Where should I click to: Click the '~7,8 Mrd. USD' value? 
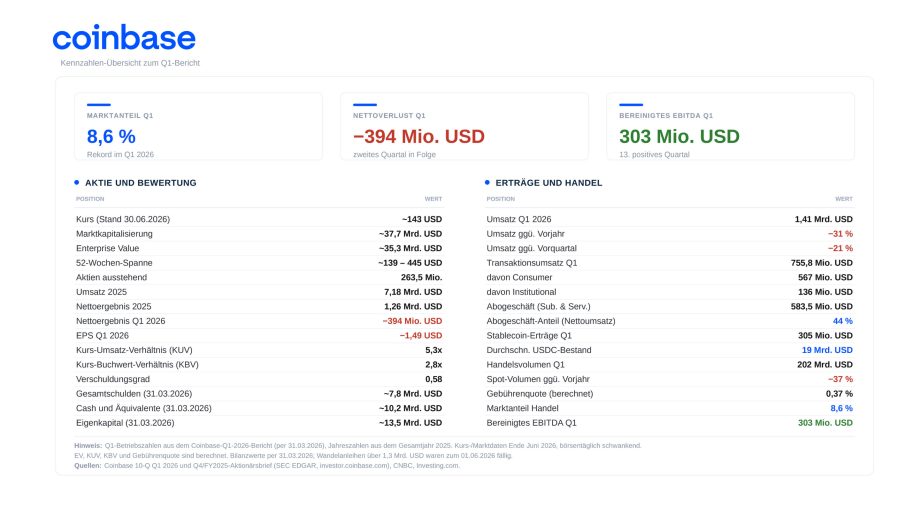pyautogui.click(x=413, y=394)
